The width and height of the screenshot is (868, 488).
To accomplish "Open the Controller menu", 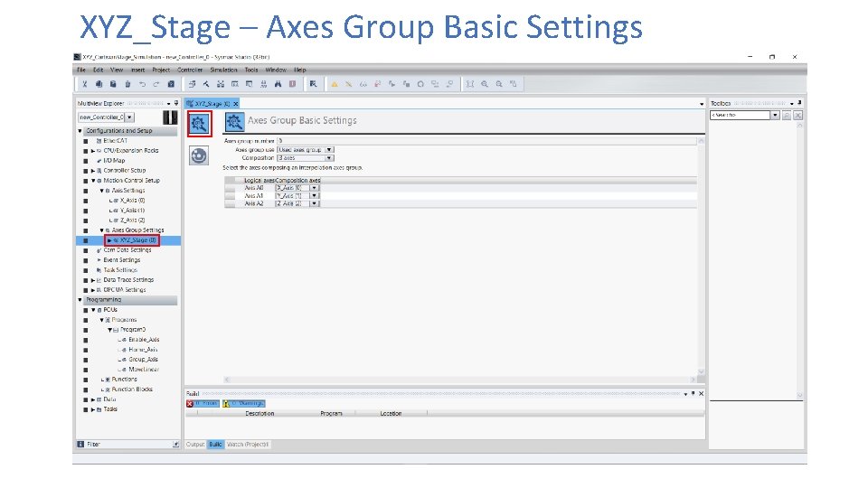I will coord(190,70).
